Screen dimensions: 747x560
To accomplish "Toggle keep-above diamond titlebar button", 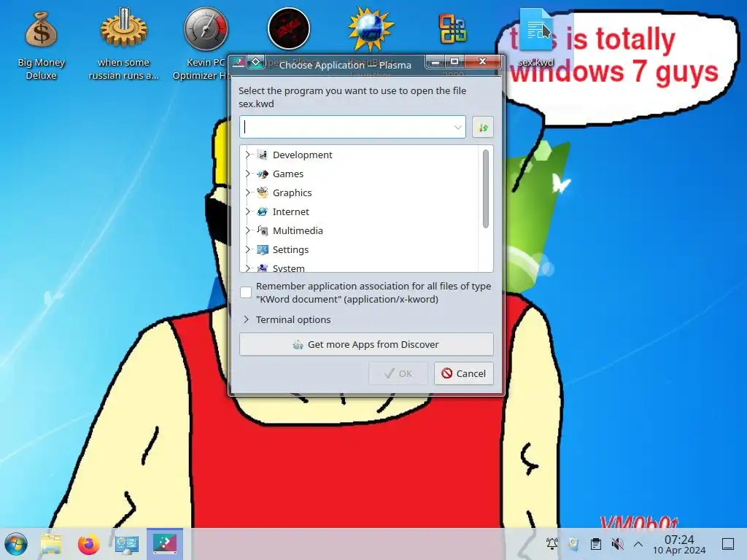I will pos(256,62).
